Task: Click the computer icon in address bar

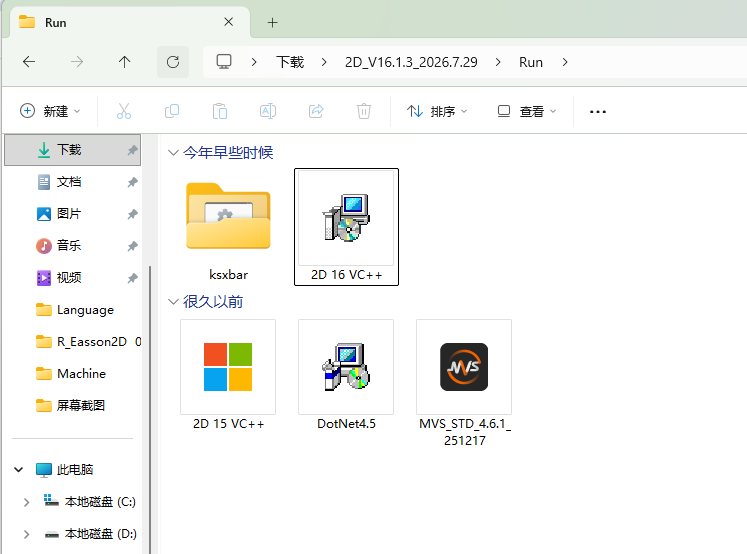Action: point(224,62)
